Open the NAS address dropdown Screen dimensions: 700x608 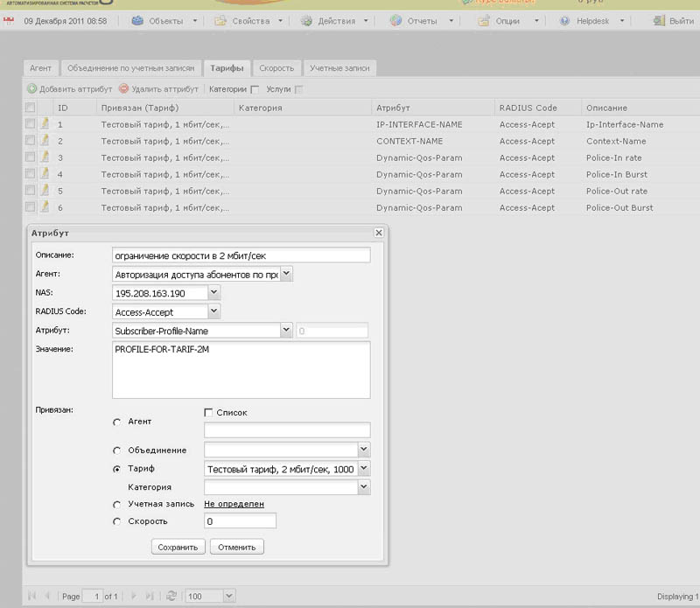(x=214, y=293)
